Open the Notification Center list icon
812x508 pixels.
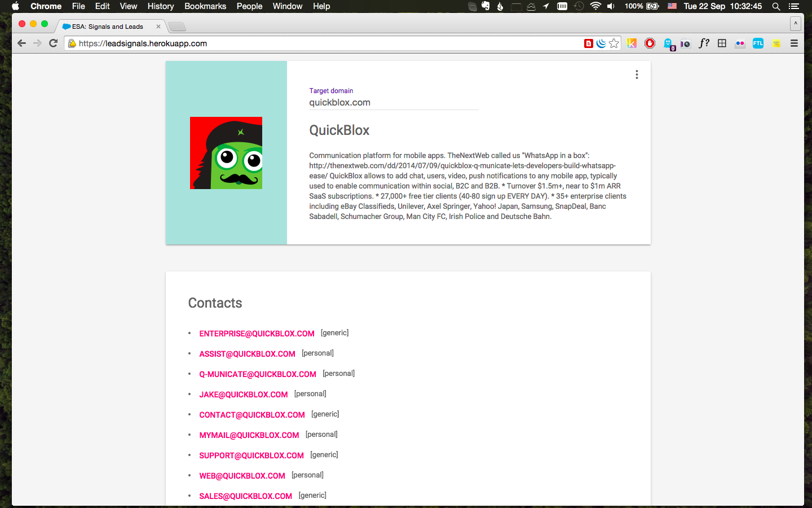pyautogui.click(x=794, y=6)
